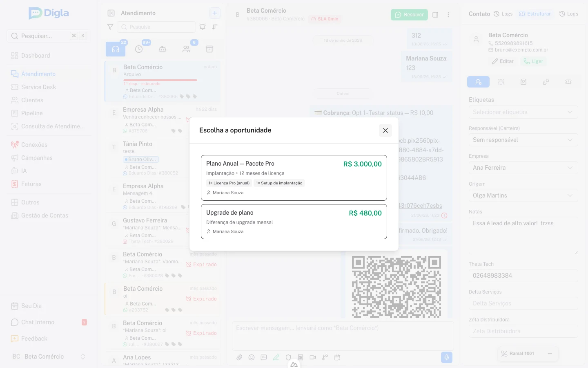Open the calendar schedule icon in composer

(x=337, y=357)
